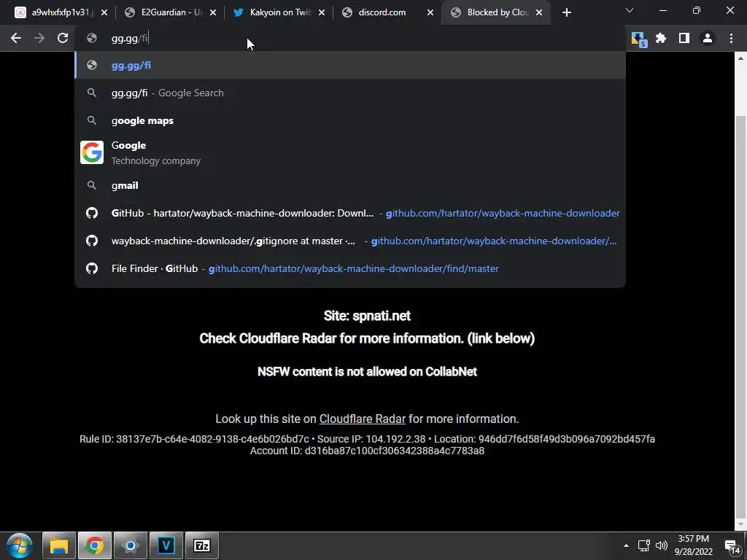Expand the tab search chevron
Image resolution: width=747 pixels, height=560 pixels.
630,10
